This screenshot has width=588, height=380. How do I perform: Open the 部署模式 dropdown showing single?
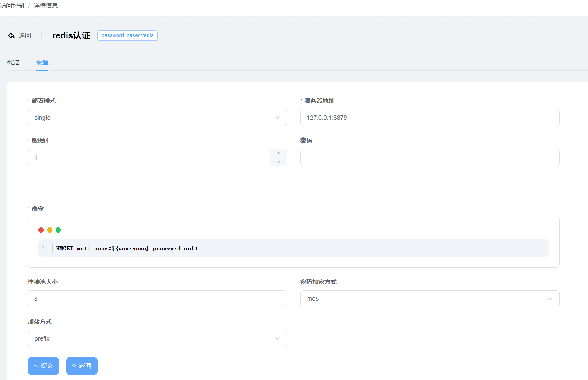(x=157, y=118)
